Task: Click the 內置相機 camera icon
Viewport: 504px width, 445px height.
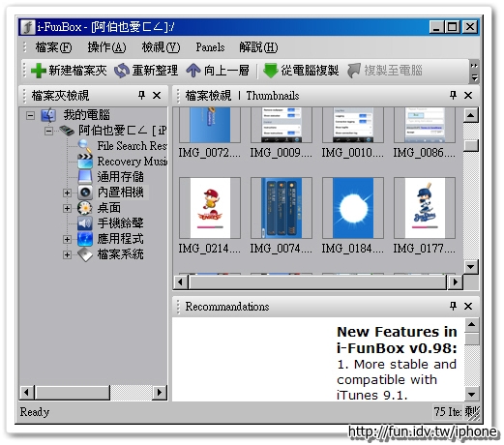Action: tap(85, 193)
